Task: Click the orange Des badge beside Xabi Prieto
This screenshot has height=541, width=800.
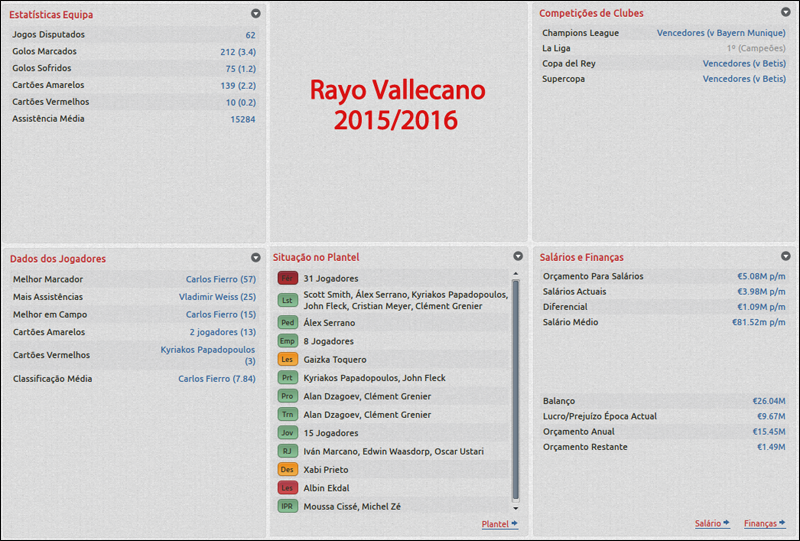Action: coord(287,469)
